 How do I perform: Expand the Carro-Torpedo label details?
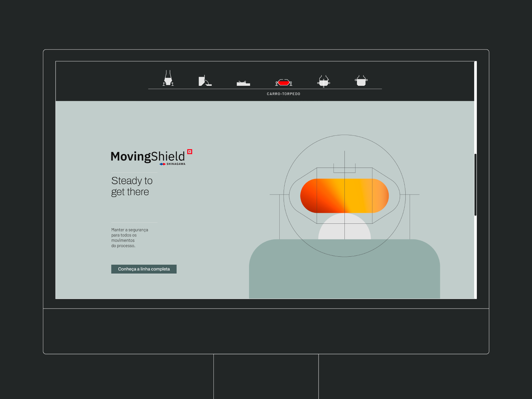click(x=283, y=94)
